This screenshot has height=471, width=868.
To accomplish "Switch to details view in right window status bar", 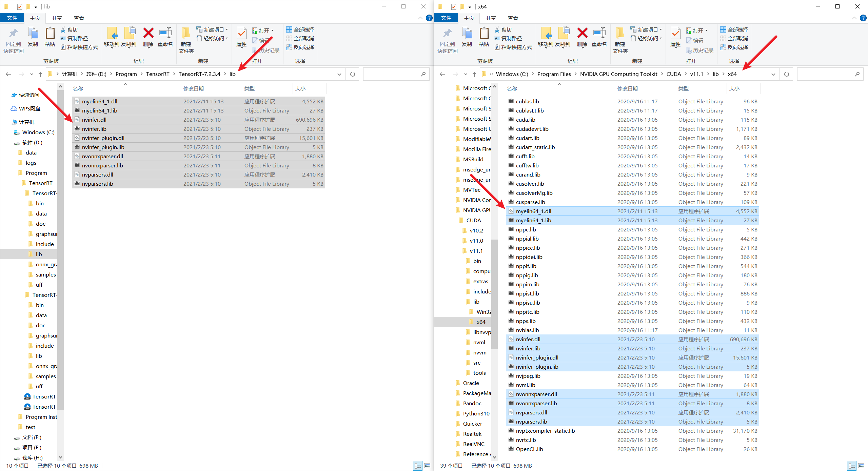I will 852,466.
